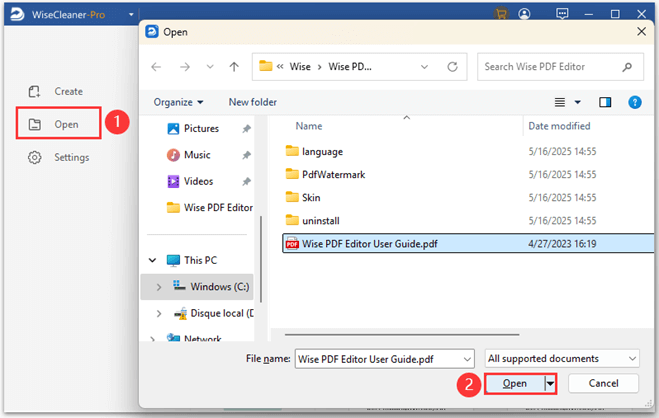Screen dimensions: 659x418
Task: Click the WiseCleaner logo icon
Action: coord(17,14)
